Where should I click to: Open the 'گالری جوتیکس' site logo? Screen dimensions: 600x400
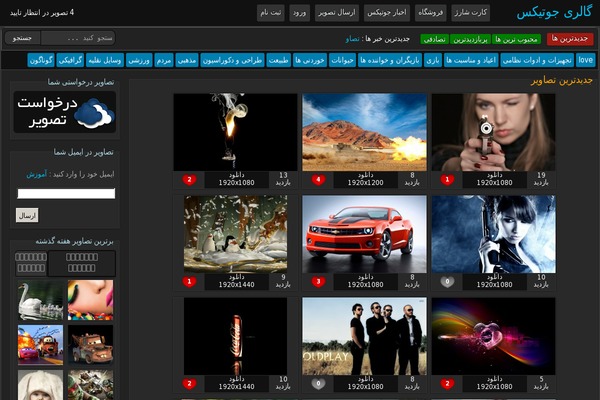point(554,13)
